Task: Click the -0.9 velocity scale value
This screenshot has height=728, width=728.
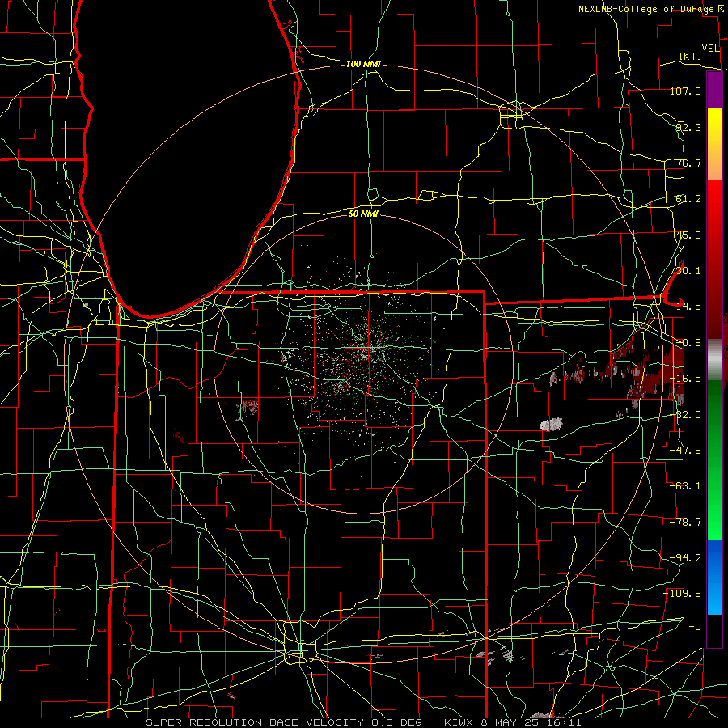Action: (688, 343)
